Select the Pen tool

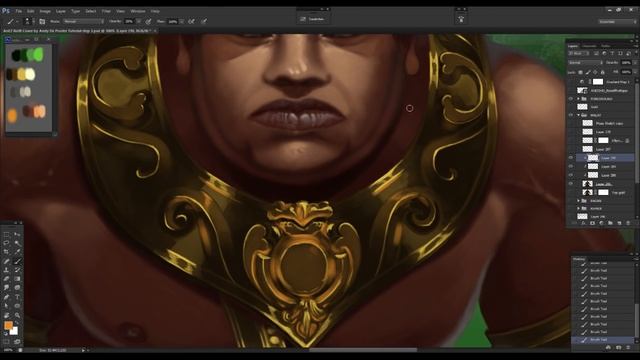tap(7, 297)
